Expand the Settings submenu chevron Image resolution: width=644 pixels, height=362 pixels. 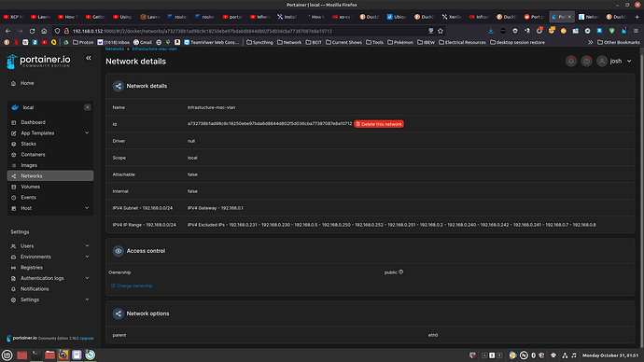coord(87,299)
